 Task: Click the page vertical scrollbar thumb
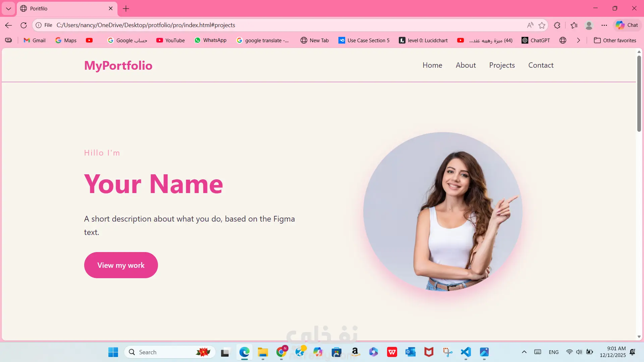point(639,94)
